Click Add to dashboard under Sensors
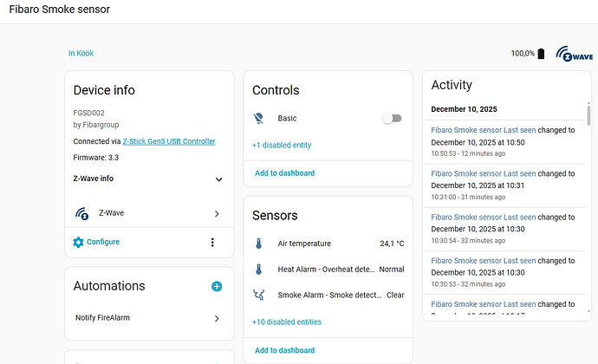The width and height of the screenshot is (598, 364). [x=284, y=350]
